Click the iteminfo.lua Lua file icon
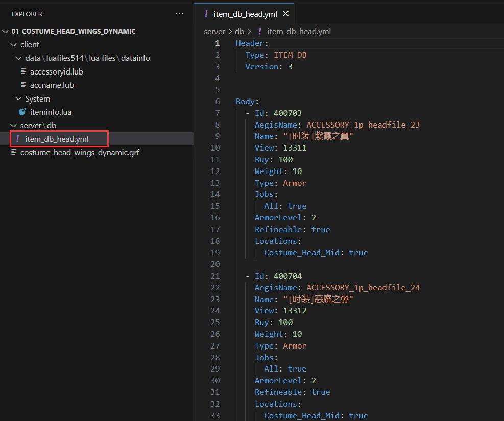The width and height of the screenshot is (504, 421). (x=22, y=112)
